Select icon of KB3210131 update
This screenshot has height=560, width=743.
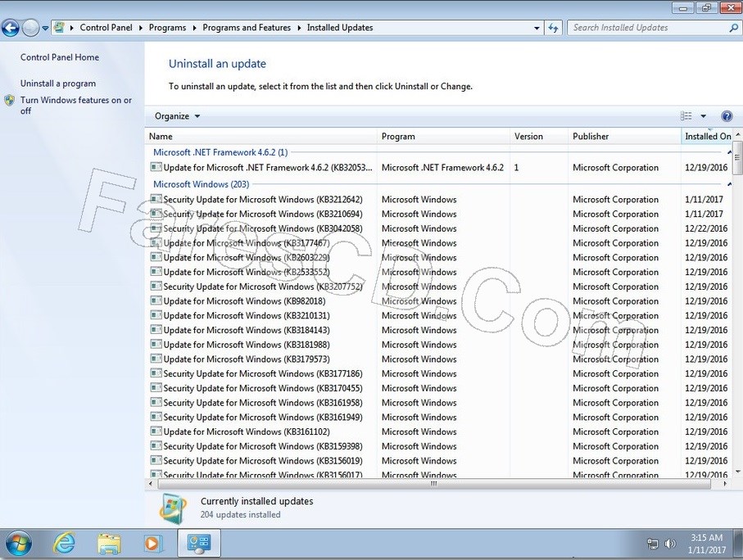tap(156, 315)
